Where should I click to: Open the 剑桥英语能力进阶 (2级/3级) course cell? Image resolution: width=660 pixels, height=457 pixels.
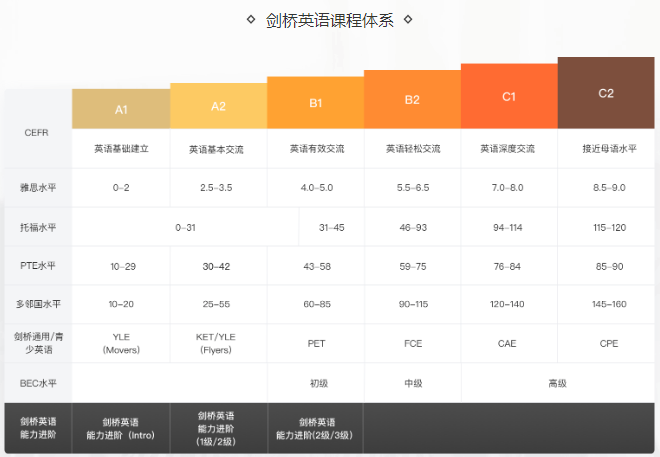pyautogui.click(x=316, y=429)
